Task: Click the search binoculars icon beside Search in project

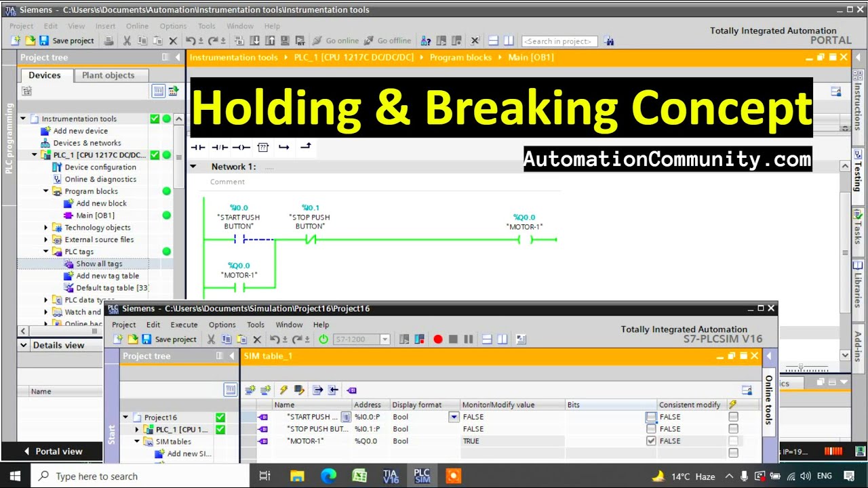Action: click(609, 41)
